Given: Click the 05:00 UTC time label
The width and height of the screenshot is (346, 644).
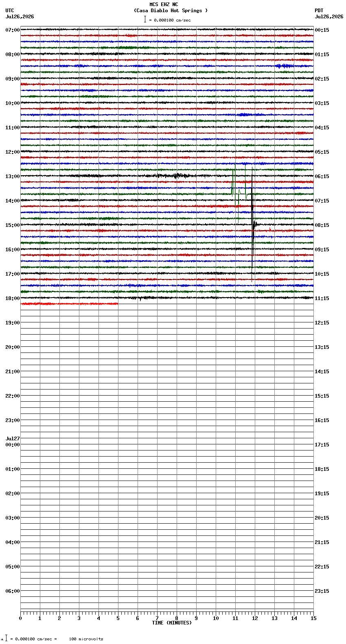Looking at the screenshot, I should pyautogui.click(x=13, y=567).
